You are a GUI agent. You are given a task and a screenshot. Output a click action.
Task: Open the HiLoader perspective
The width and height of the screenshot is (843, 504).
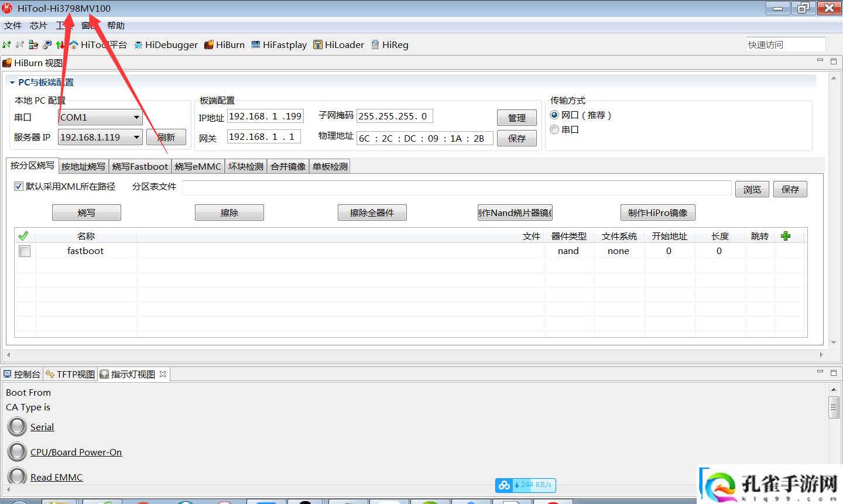(x=338, y=44)
